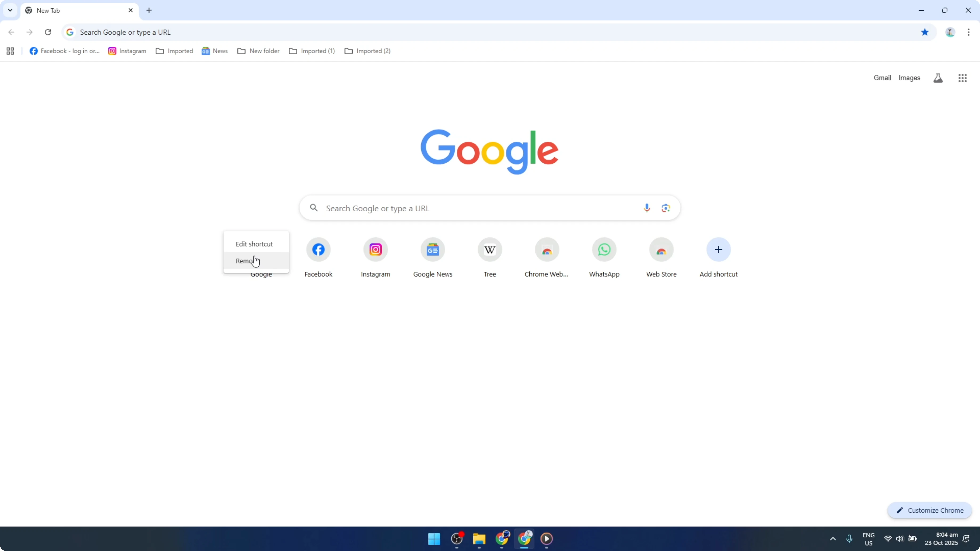Open the Tree Wikipedia shortcut tile

pos(490,257)
